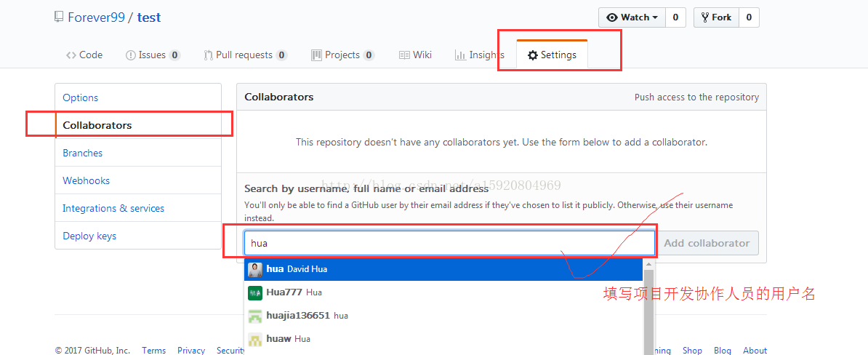Fork the repository
This screenshot has width=868, height=355.
716,17
